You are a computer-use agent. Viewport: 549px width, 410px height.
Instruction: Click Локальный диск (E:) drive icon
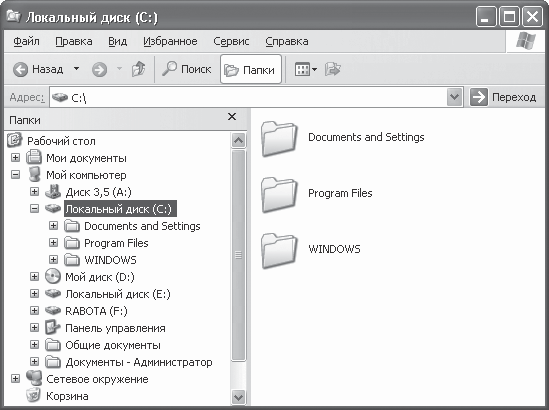click(53, 293)
